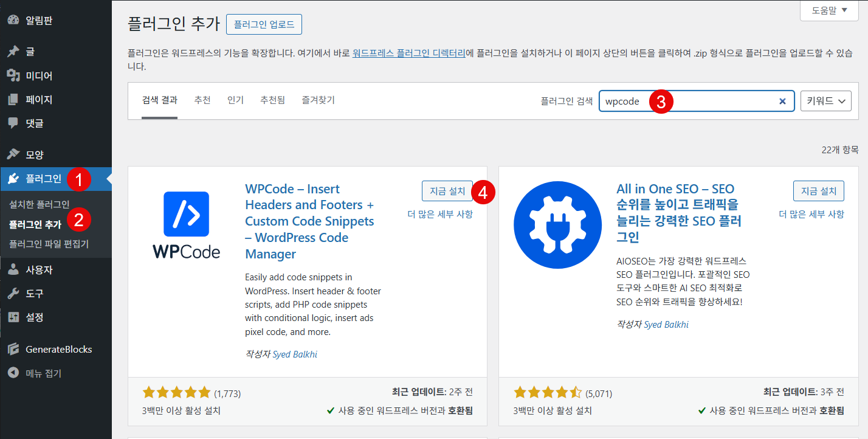Open the 도구 tools menu

click(35, 294)
